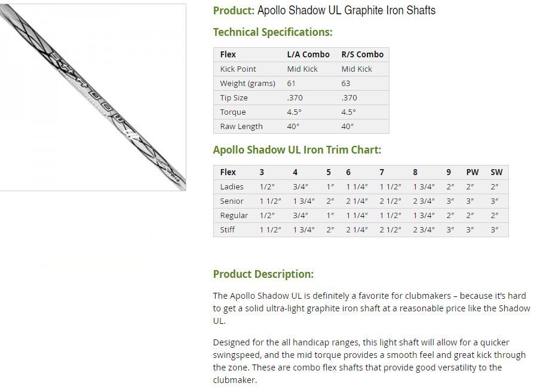Click the Apollo Shadow shaft product image

pos(93,97)
